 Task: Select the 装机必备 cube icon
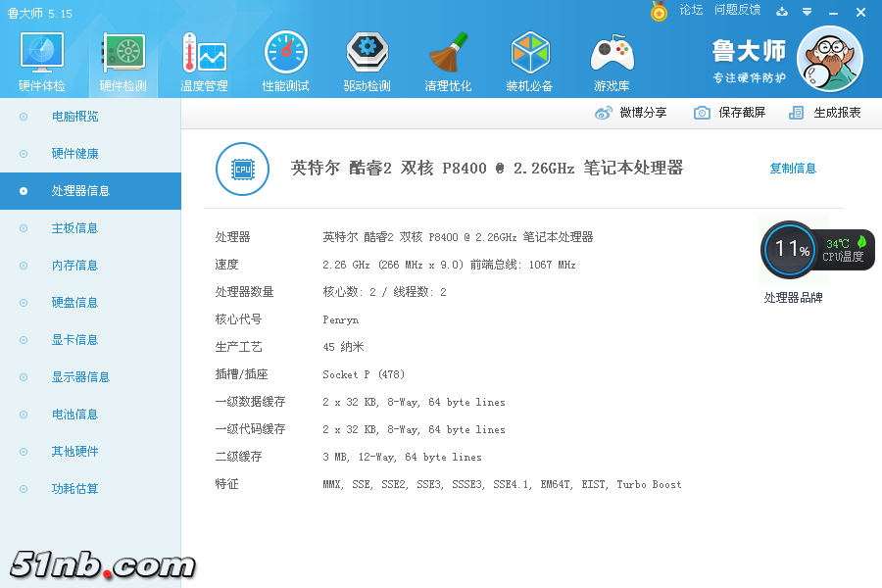(x=530, y=53)
